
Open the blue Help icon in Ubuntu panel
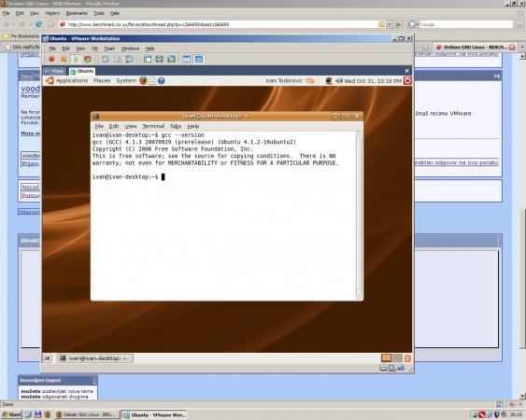tap(162, 80)
